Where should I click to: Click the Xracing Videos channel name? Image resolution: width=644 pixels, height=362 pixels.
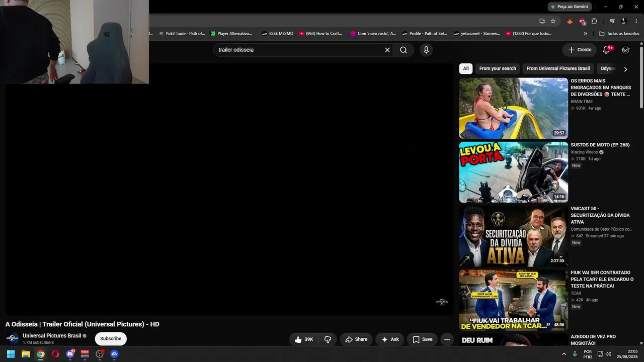(584, 152)
